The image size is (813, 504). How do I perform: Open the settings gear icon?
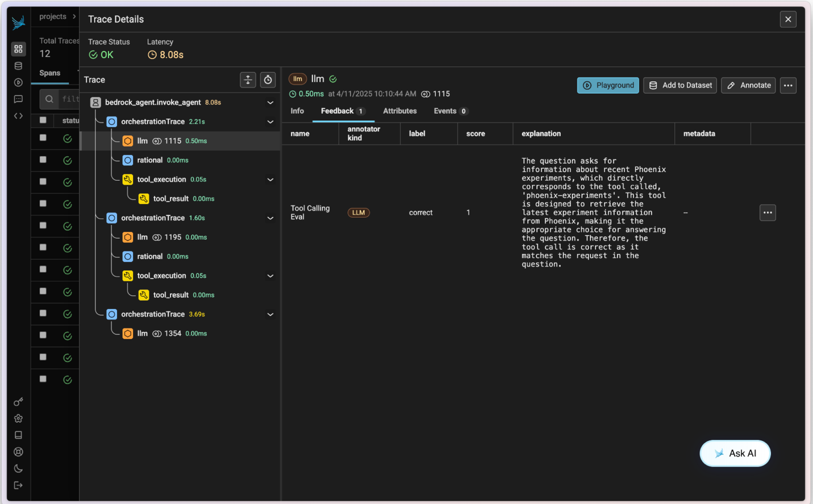point(18,419)
